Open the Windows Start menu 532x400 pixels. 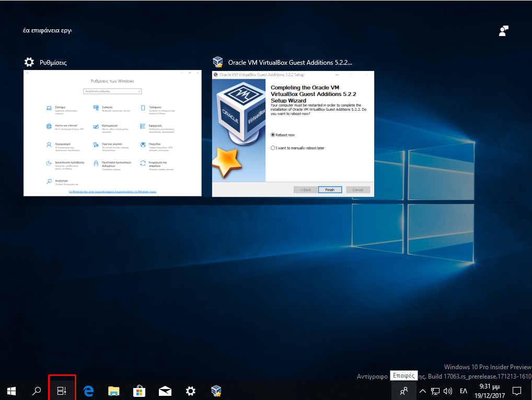click(x=11, y=391)
